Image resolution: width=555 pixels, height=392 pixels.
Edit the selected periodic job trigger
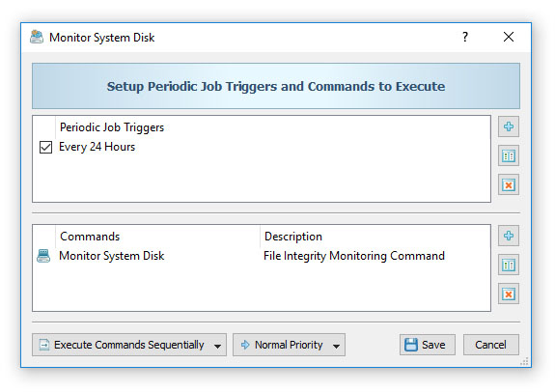coord(509,155)
